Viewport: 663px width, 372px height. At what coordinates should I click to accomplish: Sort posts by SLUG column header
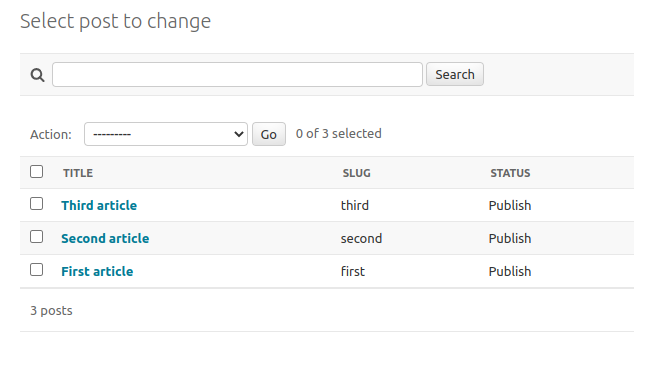click(x=356, y=173)
